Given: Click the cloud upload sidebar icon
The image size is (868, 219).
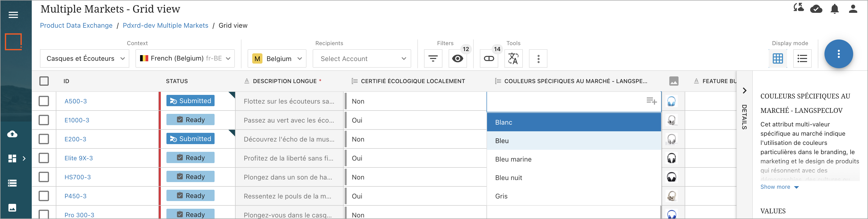Looking at the screenshot, I should [x=13, y=134].
